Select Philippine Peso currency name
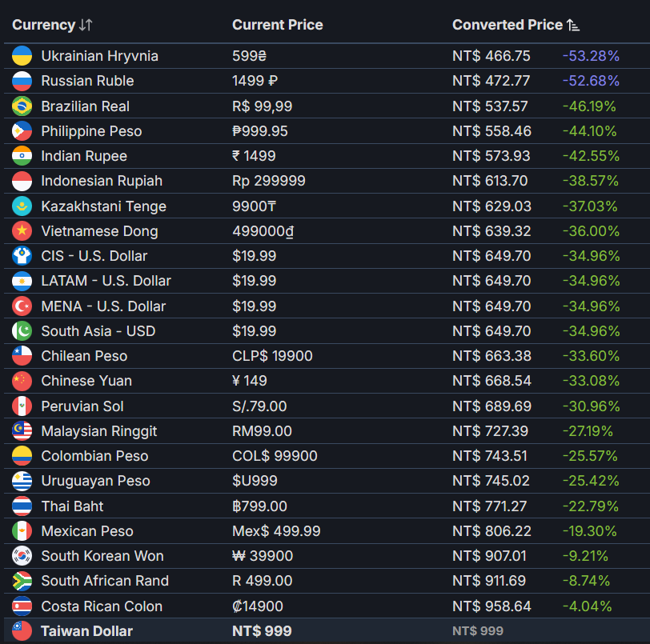This screenshot has height=644, width=650. pos(91,131)
